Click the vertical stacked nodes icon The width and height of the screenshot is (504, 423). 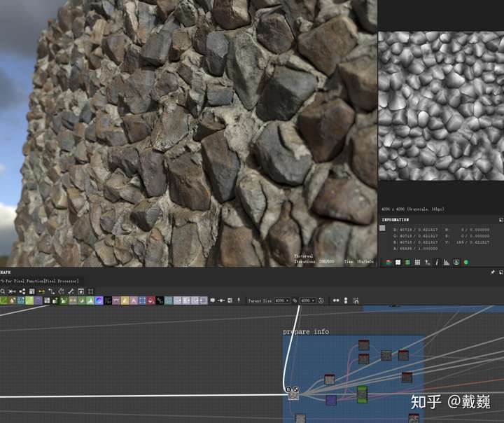(346, 300)
